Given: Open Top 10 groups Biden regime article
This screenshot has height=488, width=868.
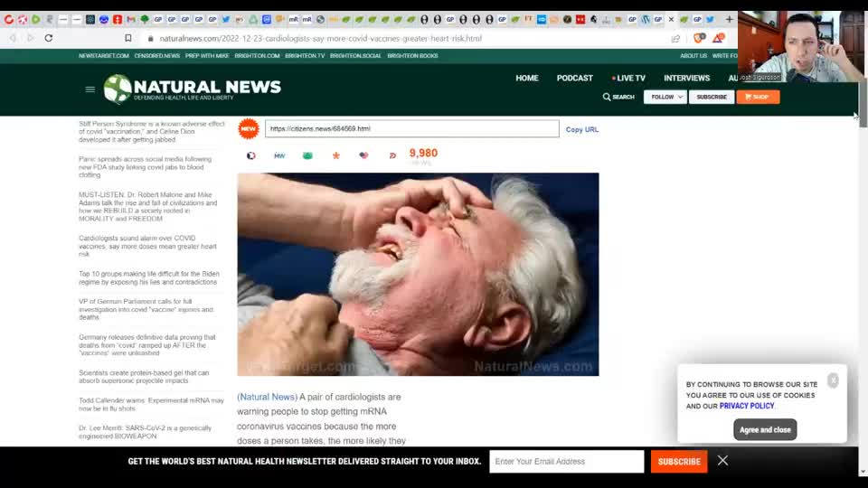Looking at the screenshot, I should (149, 277).
